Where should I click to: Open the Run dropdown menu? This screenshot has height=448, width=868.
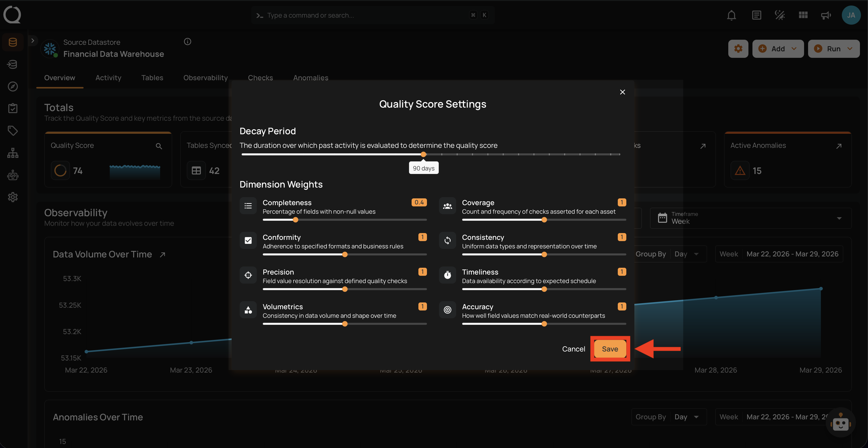[834, 49]
